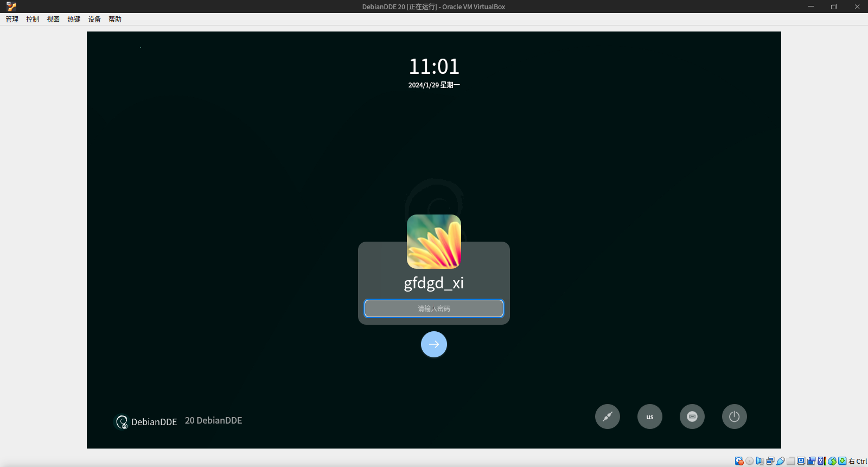868x467 pixels.
Task: Click the shared folders status icon
Action: (x=790, y=461)
